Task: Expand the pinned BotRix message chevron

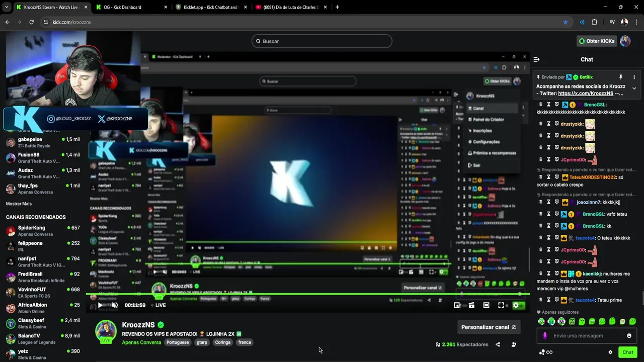Action: pos(634,88)
